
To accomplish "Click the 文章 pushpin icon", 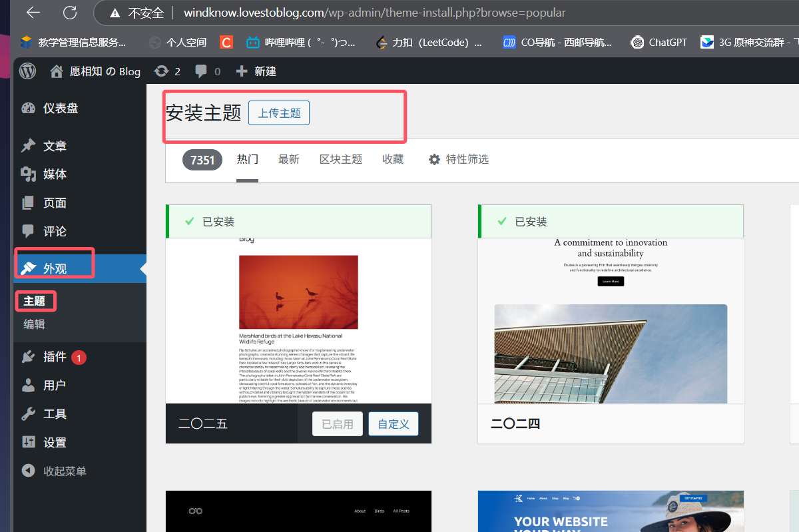I will coord(28,146).
